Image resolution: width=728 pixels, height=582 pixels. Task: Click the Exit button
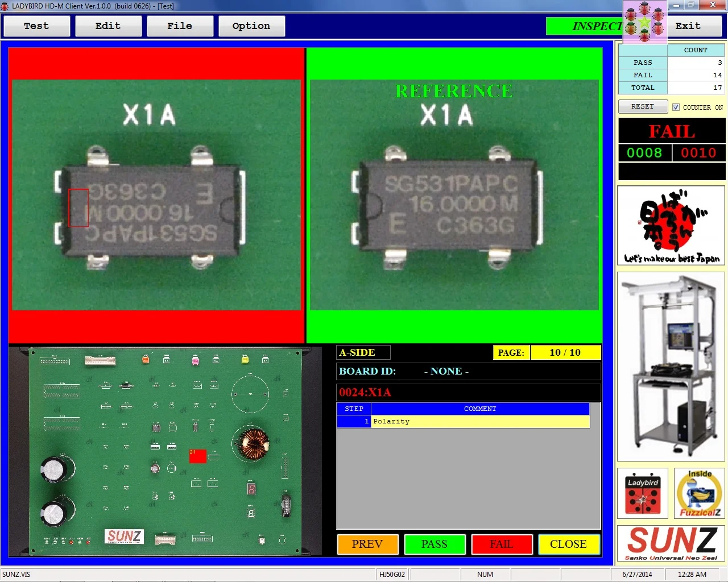tap(694, 26)
